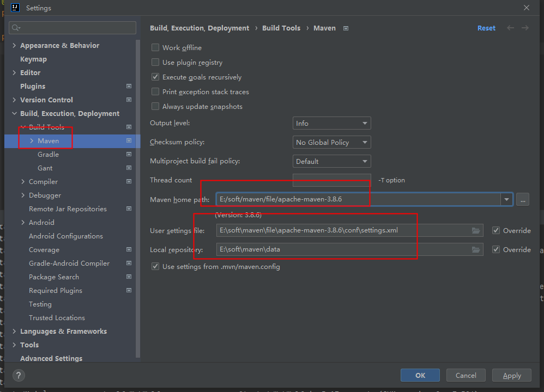Open Advanced Settings page
544x392 pixels.
point(51,358)
